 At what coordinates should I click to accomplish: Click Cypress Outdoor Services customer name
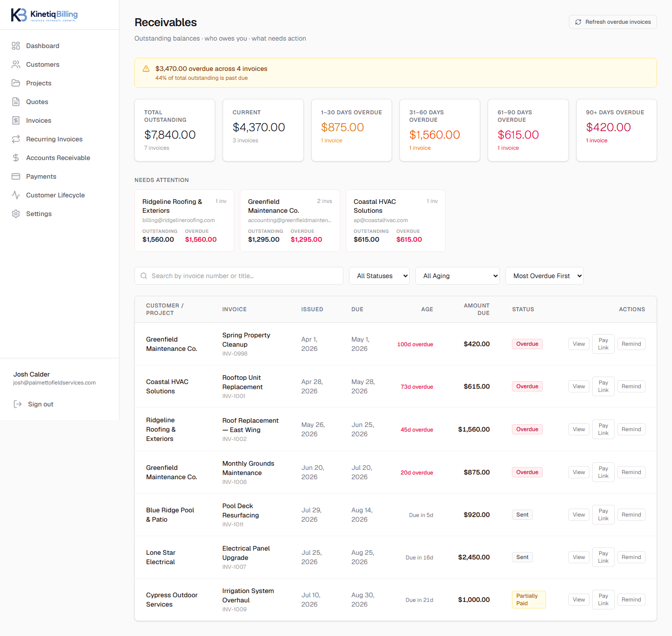point(172,600)
